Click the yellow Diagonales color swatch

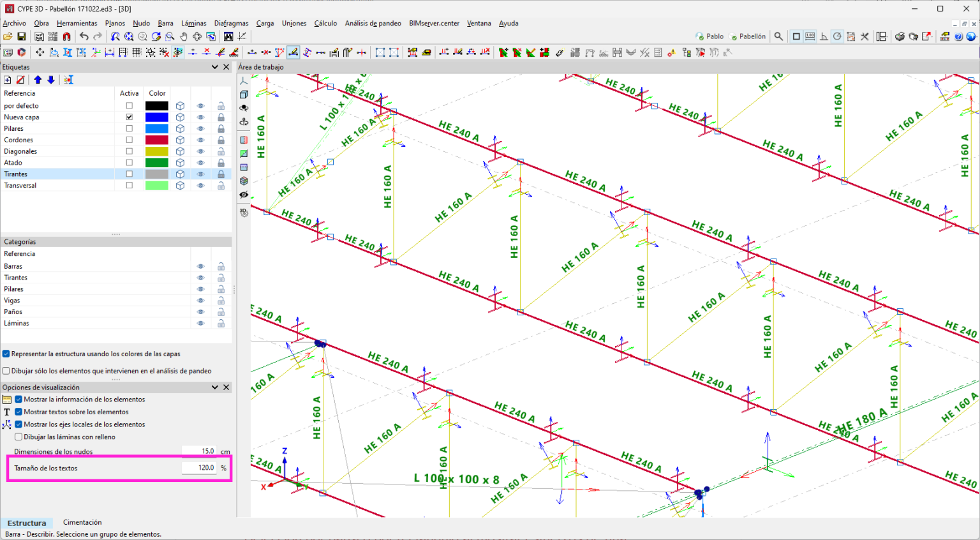pyautogui.click(x=156, y=151)
